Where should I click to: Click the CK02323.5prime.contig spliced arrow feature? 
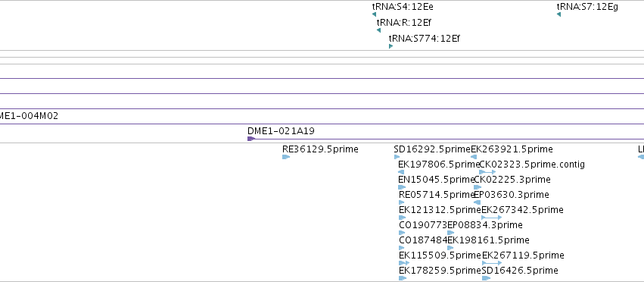point(487,172)
